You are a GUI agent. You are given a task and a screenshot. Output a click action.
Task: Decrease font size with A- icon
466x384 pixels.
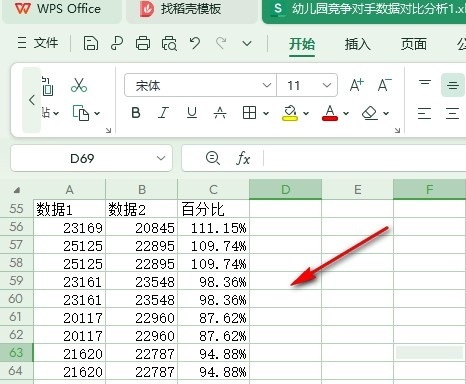384,85
